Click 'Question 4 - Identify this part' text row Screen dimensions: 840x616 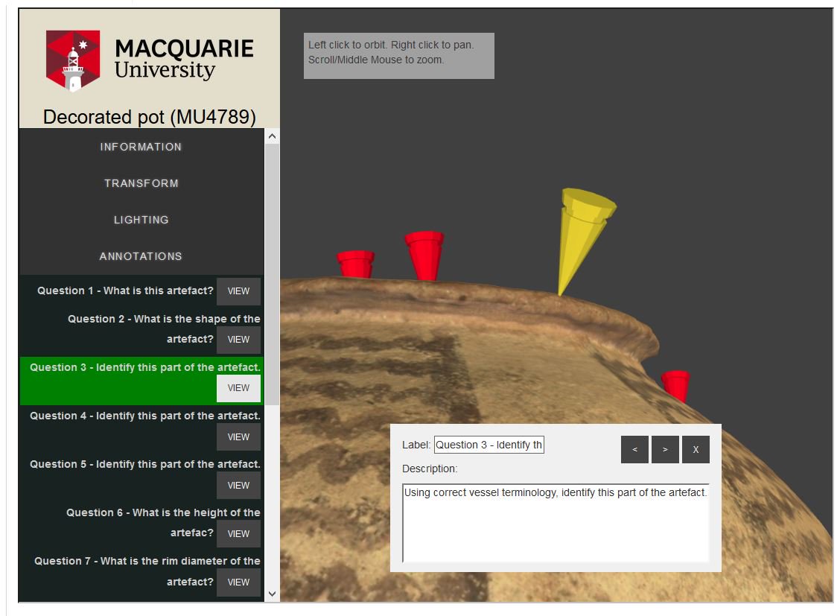145,416
